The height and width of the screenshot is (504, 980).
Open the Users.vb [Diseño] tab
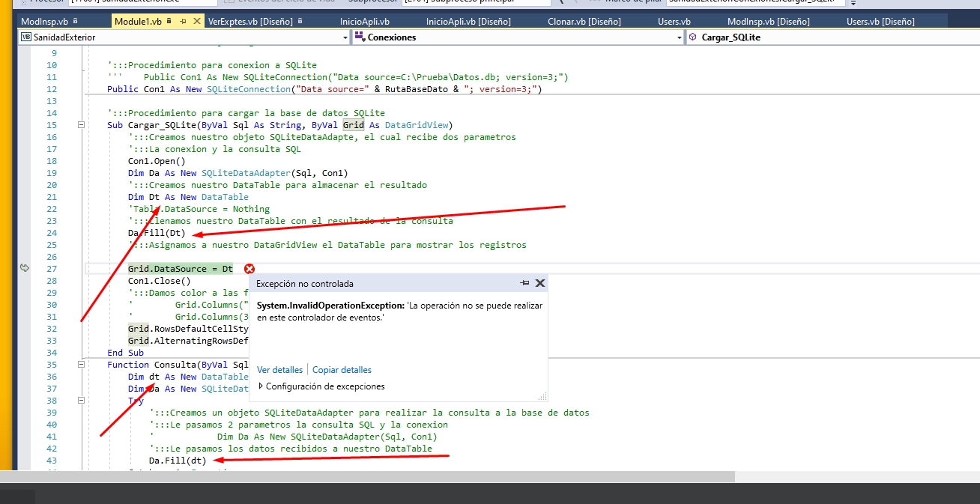coord(880,22)
